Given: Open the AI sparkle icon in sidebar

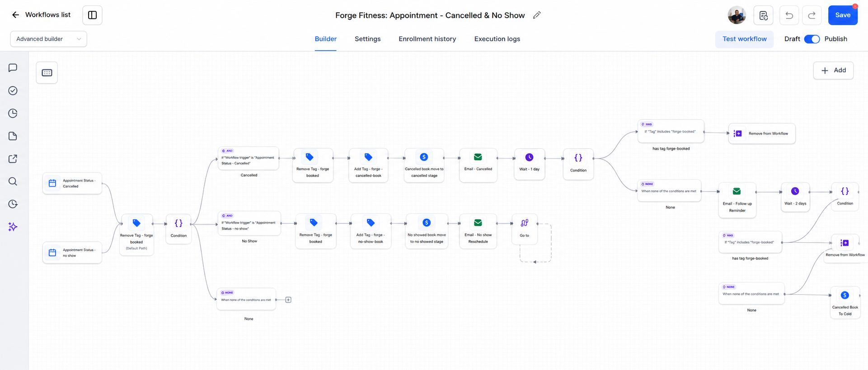Looking at the screenshot, I should pyautogui.click(x=13, y=226).
